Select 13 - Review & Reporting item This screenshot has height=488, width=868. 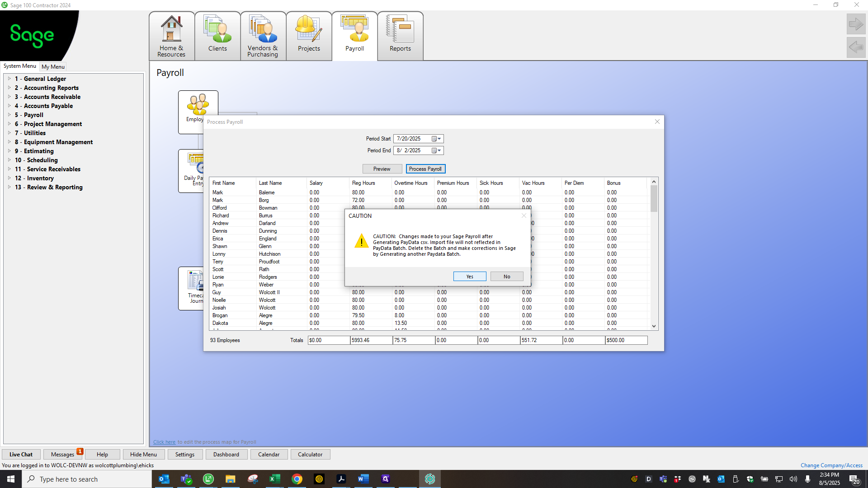49,187
